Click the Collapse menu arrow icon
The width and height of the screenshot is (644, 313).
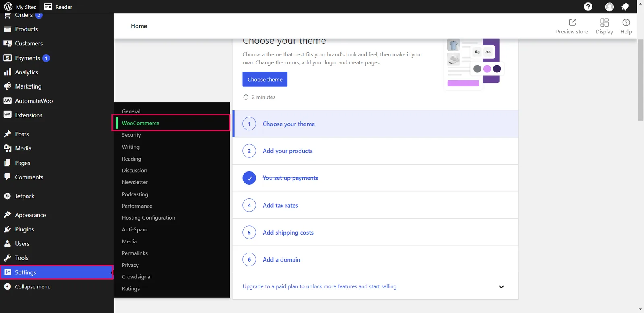pyautogui.click(x=7, y=286)
